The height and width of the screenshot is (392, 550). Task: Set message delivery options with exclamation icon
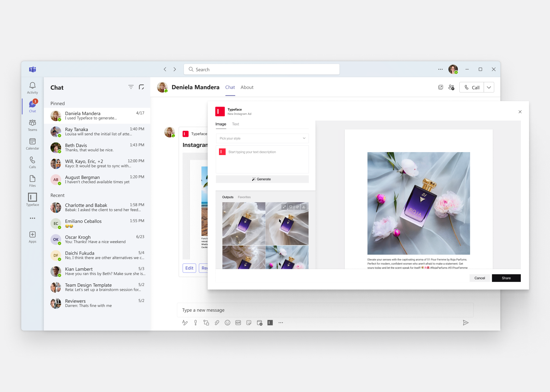coord(196,323)
